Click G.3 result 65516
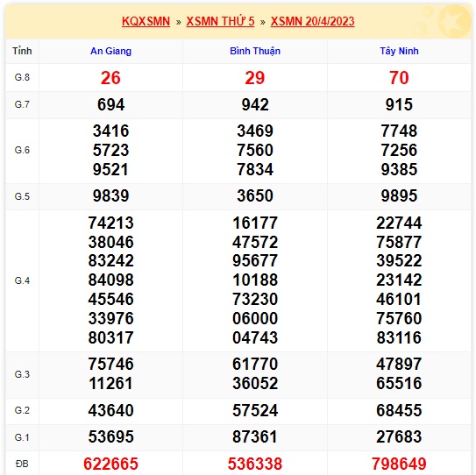Viewport: 476px width, 475px height. tap(399, 383)
